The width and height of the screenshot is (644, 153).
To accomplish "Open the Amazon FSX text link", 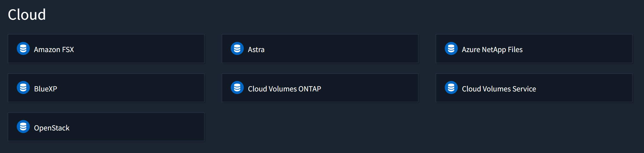I will (54, 49).
